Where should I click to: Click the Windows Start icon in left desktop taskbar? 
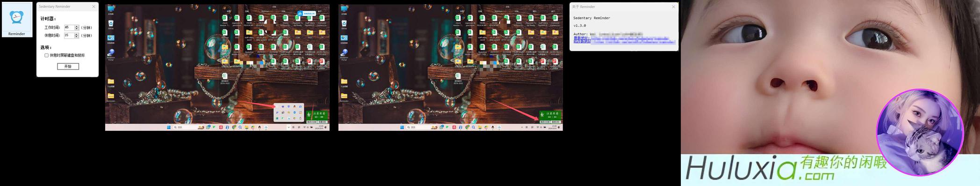click(x=169, y=127)
